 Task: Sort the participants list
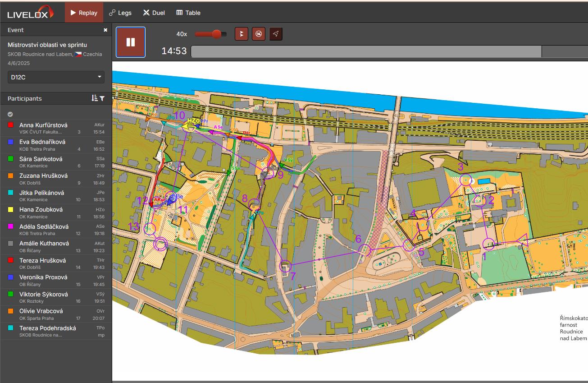[94, 98]
